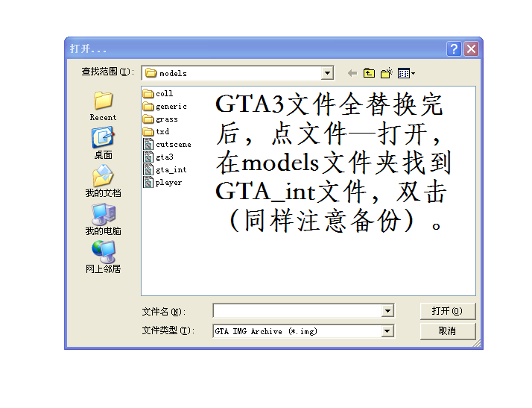
Task: Select the grass folder
Action: coord(166,119)
